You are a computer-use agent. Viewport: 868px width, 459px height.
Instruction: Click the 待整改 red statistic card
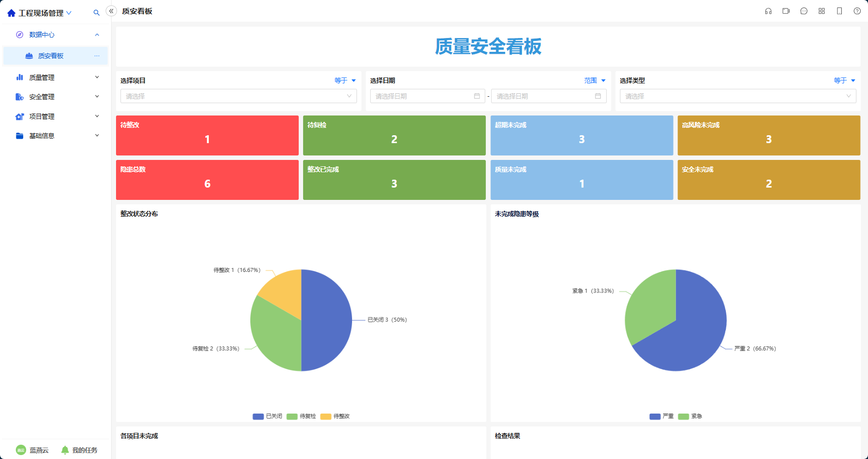(207, 135)
